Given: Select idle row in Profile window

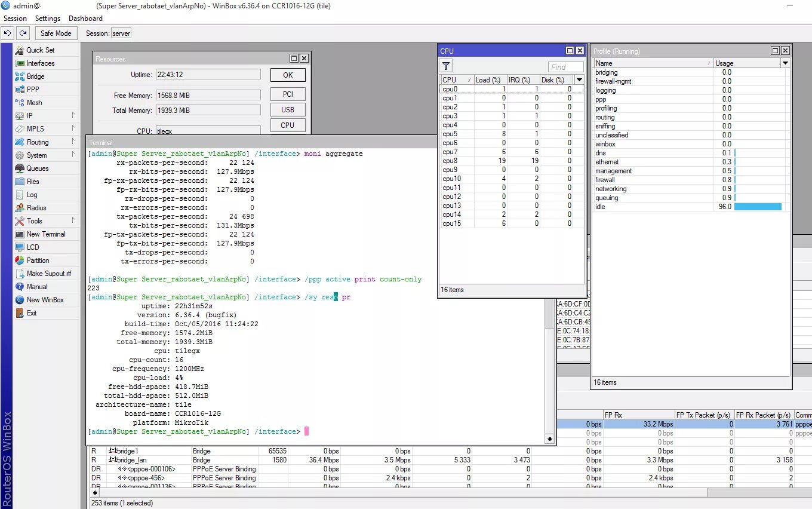Looking at the screenshot, I should pos(691,207).
